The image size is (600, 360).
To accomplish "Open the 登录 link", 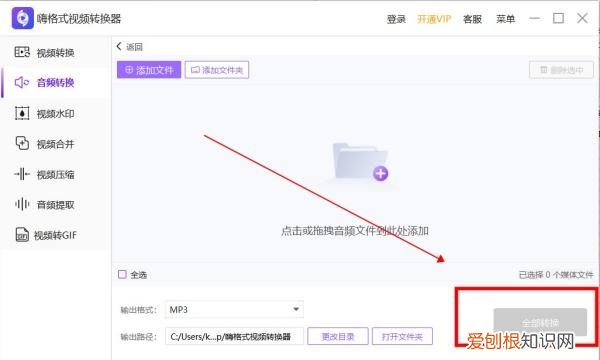I will 396,19.
